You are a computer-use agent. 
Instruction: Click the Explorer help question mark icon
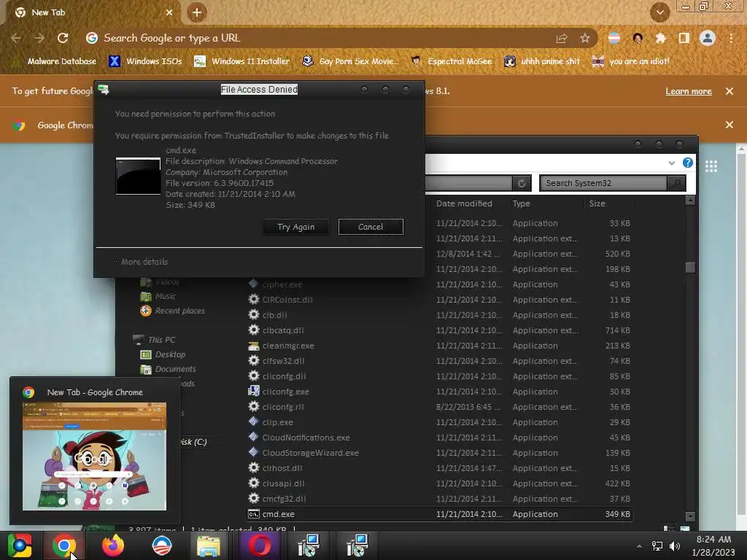pos(687,163)
